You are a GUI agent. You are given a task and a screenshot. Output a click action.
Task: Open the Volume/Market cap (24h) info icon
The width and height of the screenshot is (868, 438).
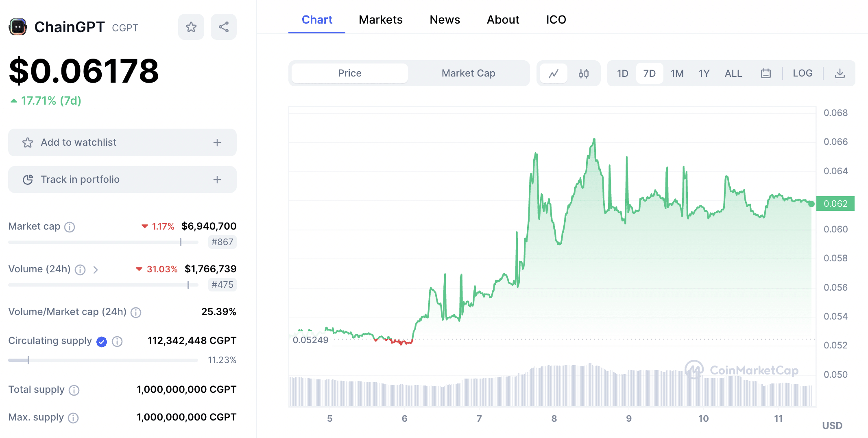(136, 313)
